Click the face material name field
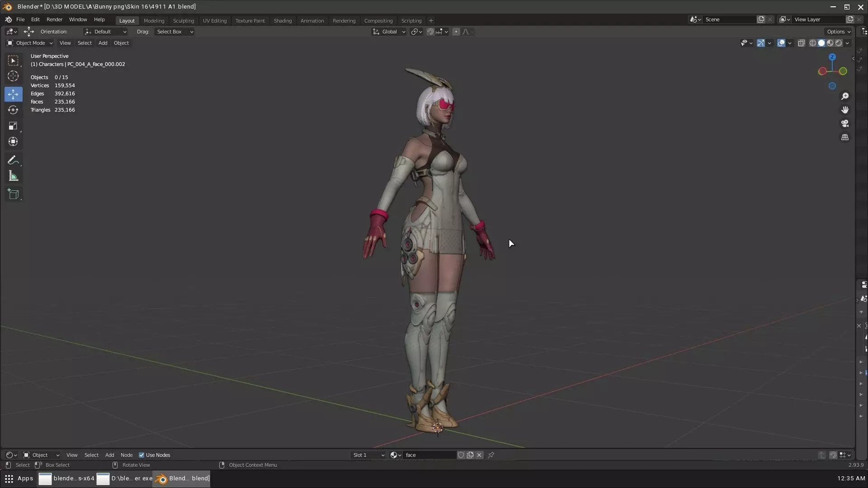 [x=429, y=455]
